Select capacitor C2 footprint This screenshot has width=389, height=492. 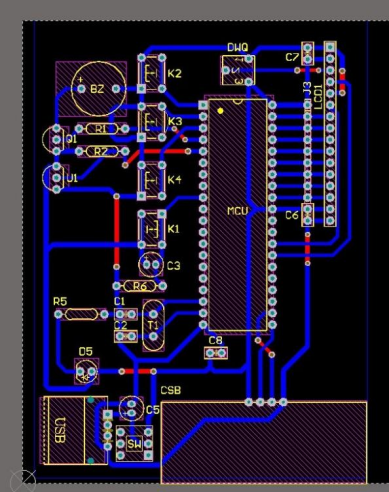126,336
